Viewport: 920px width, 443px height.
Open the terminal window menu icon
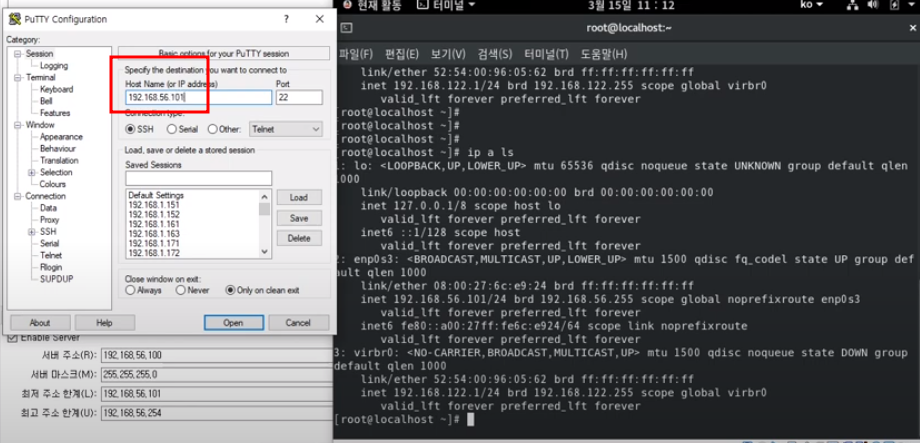(347, 28)
